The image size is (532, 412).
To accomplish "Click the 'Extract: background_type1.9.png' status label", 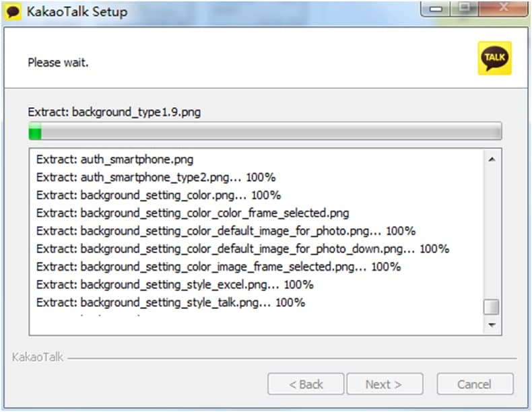I will click(114, 112).
